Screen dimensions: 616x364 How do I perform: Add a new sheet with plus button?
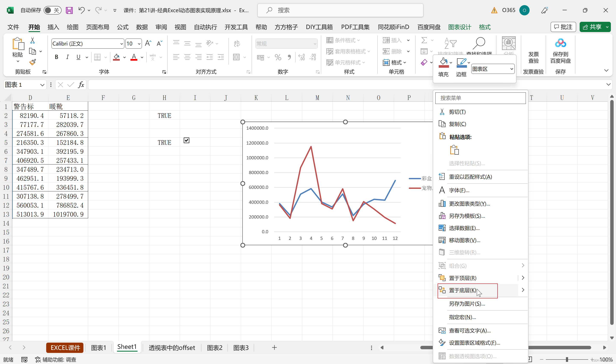[x=274, y=348]
